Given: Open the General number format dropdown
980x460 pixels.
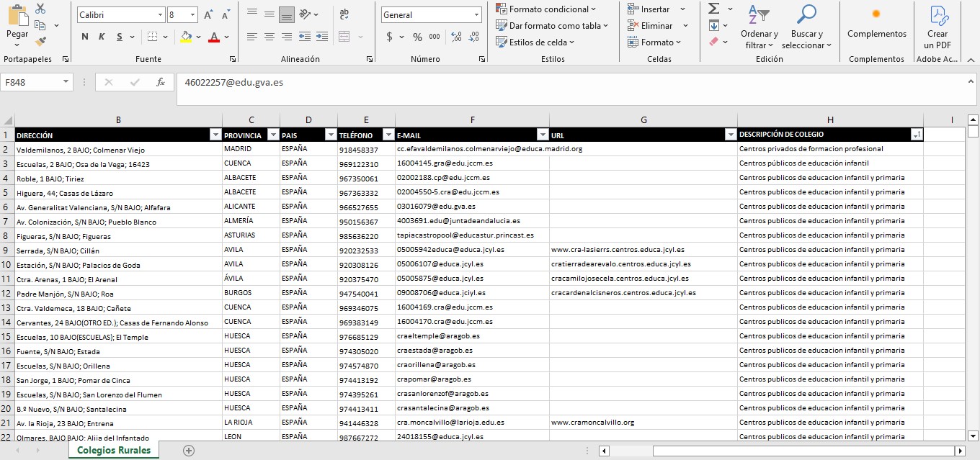Looking at the screenshot, I should click(477, 15).
